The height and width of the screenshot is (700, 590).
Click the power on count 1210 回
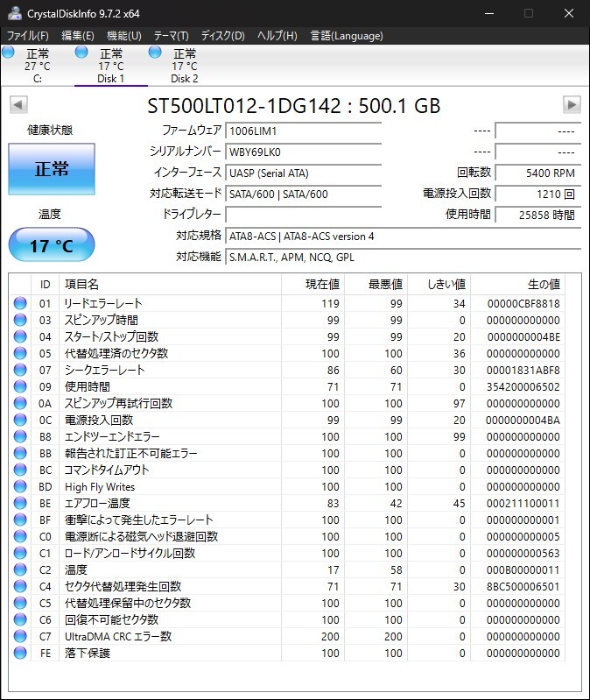click(538, 194)
